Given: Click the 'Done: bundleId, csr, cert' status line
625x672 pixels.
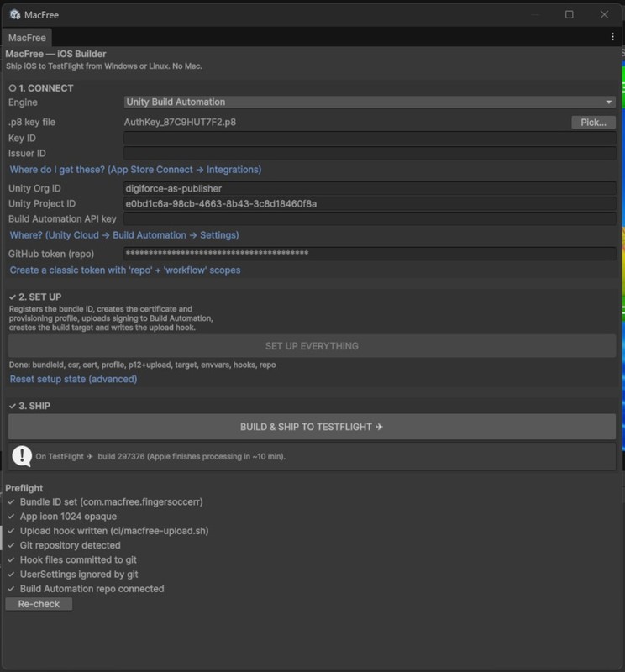Looking at the screenshot, I should [x=142, y=365].
